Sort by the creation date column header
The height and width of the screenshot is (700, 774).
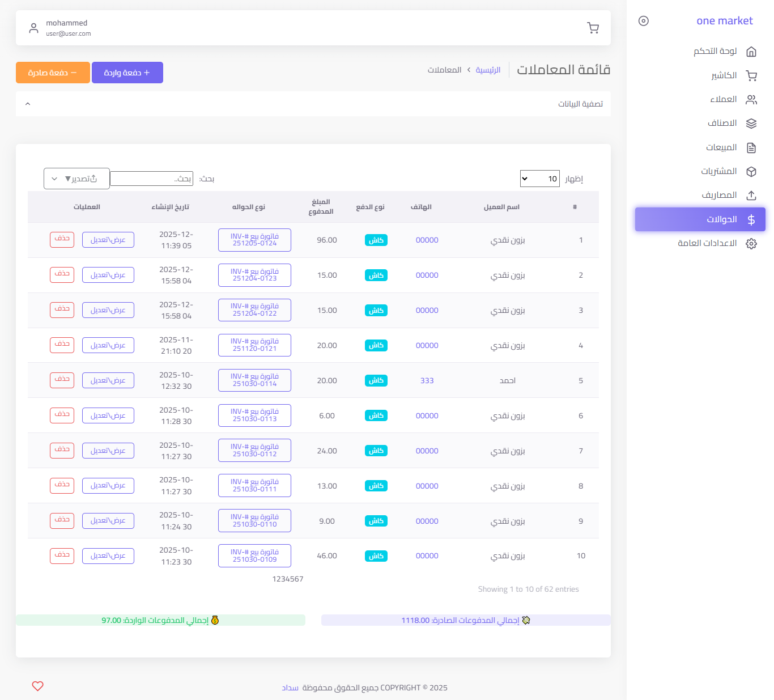[x=170, y=207]
